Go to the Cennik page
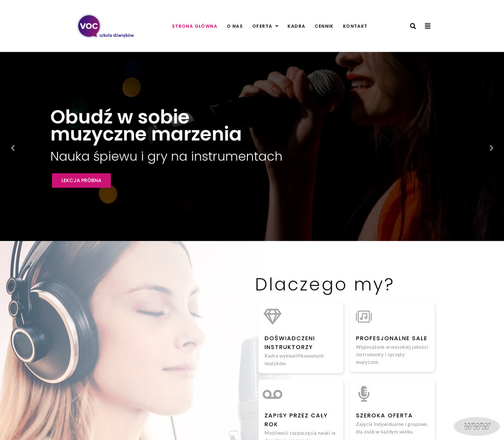 [x=324, y=26]
